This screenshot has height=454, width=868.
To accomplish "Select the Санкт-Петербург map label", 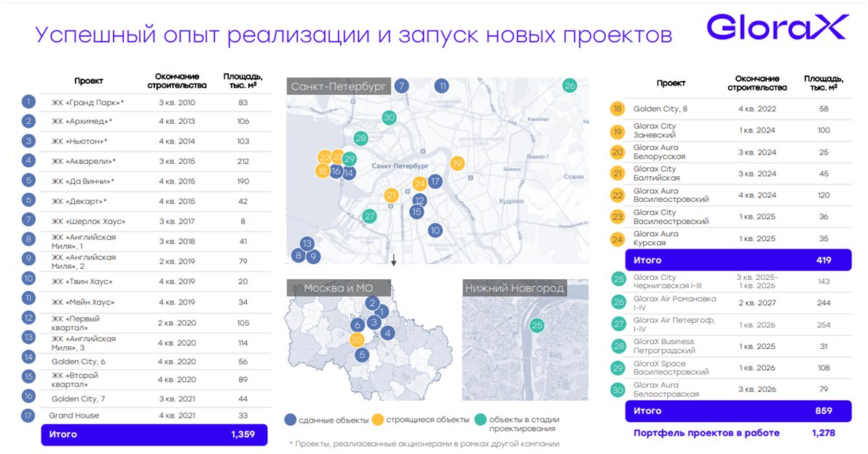I will pos(339,87).
